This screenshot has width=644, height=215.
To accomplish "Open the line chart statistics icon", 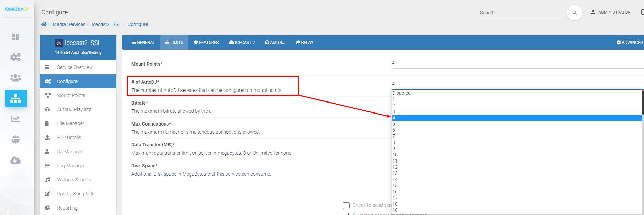I will tap(15, 119).
